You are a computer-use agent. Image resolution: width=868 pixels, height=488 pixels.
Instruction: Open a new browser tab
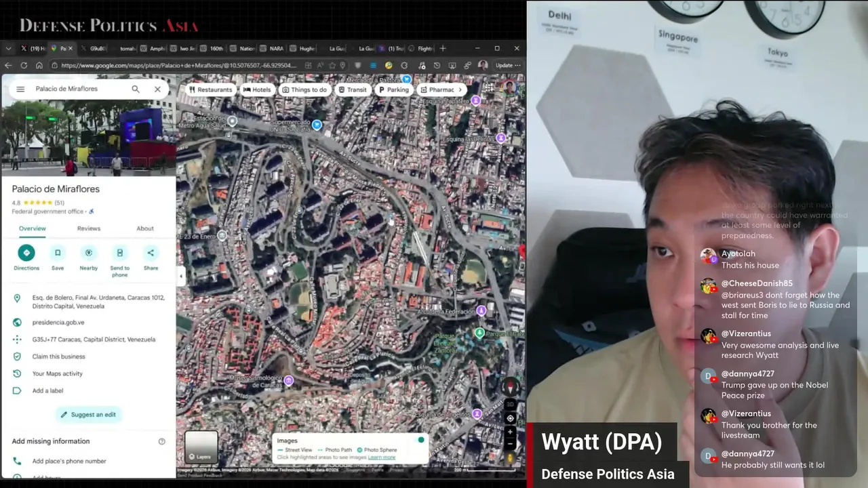(443, 48)
